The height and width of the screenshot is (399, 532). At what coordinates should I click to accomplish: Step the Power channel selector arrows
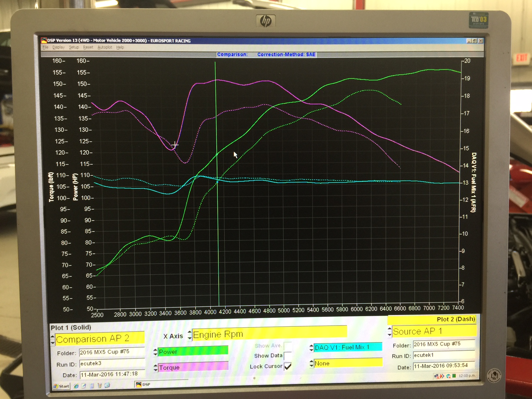tap(155, 352)
